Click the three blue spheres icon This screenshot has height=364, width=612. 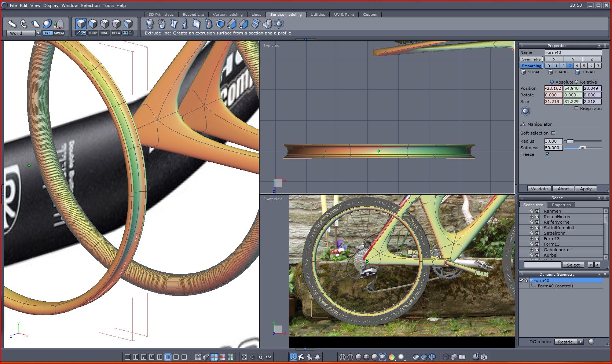pos(432,357)
